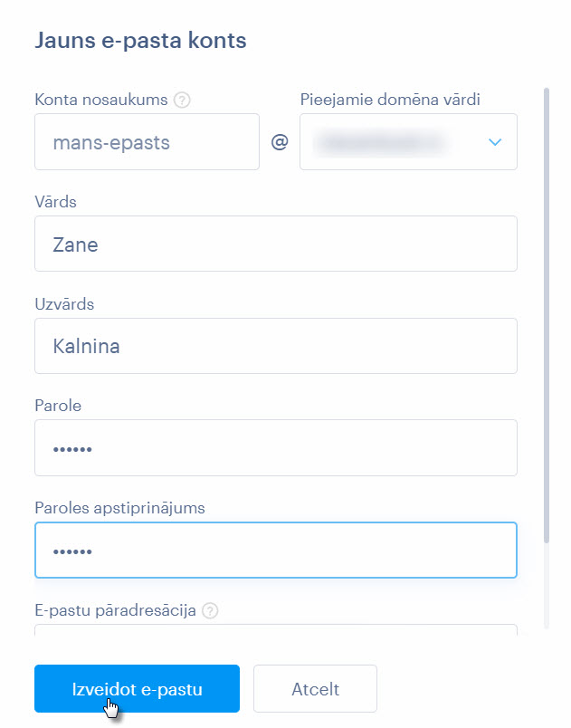Click the Vārds field containing Zane
This screenshot has height=728, width=571.
pyautogui.click(x=276, y=244)
